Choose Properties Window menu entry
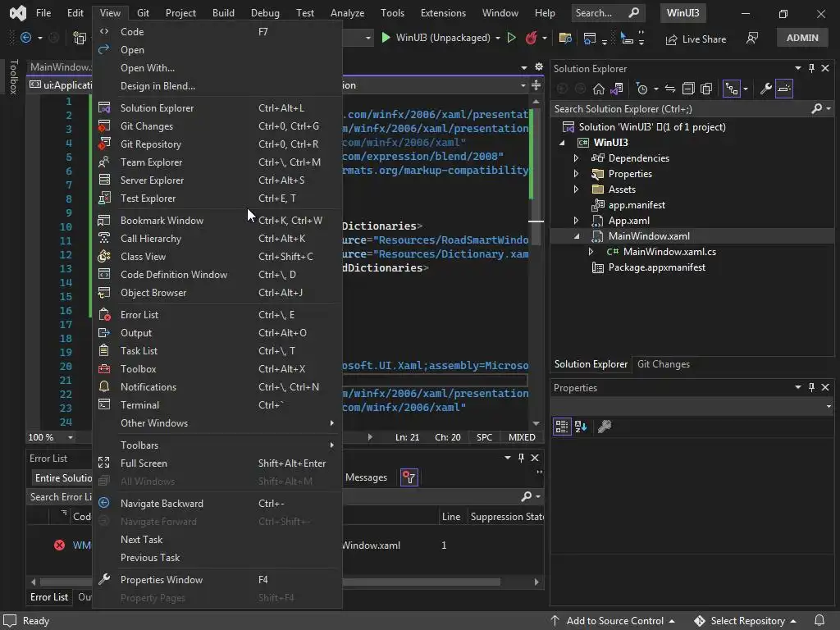Viewport: 840px width, 630px height. (x=217, y=580)
